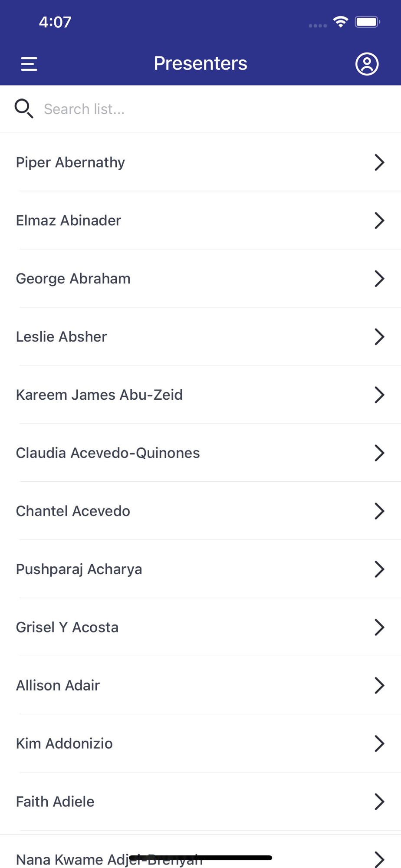401x868 pixels.
Task: Open Piper Abernathy's presenter page
Action: pos(70,162)
